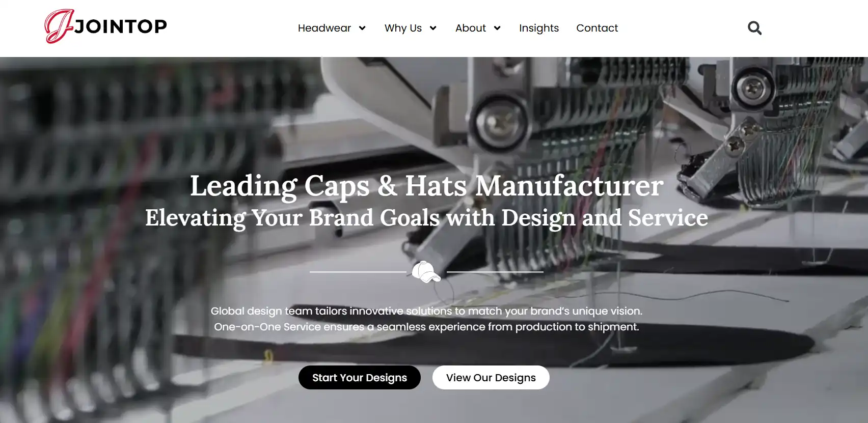Click the Elevating Your Brand Goals subheading

click(427, 218)
